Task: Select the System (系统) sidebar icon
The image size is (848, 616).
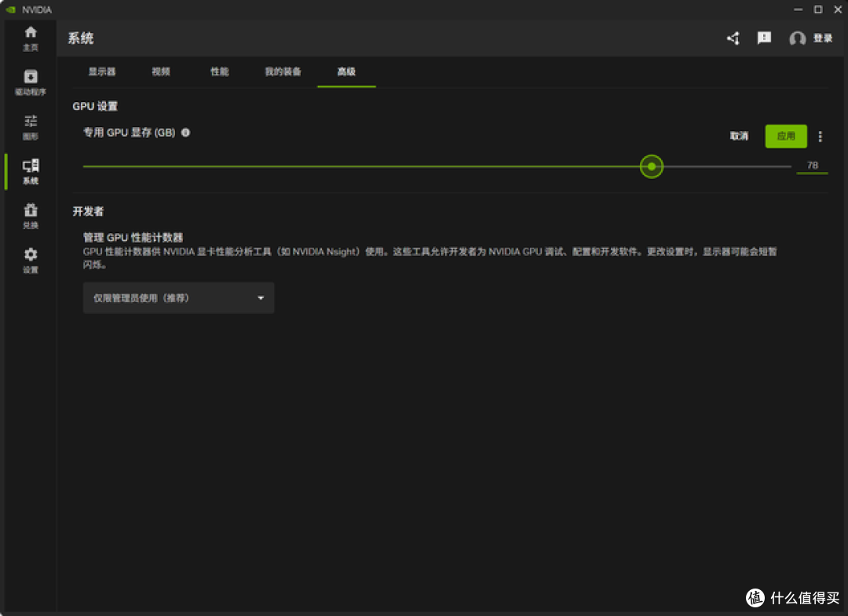Action: pos(31,172)
